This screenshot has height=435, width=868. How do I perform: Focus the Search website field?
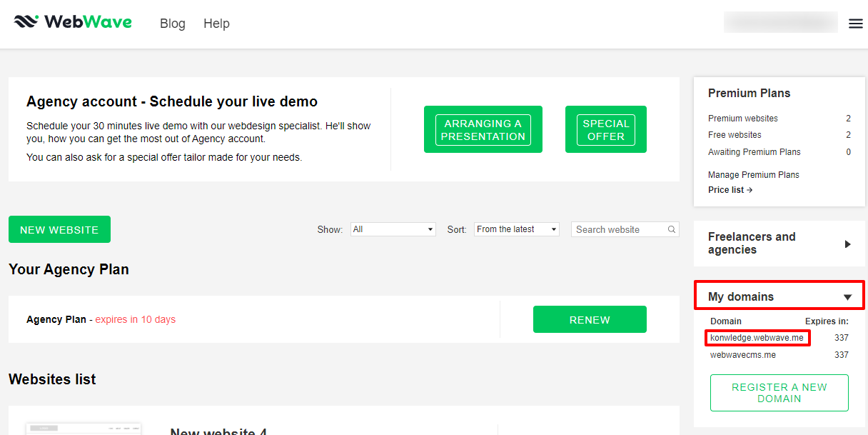click(x=620, y=229)
